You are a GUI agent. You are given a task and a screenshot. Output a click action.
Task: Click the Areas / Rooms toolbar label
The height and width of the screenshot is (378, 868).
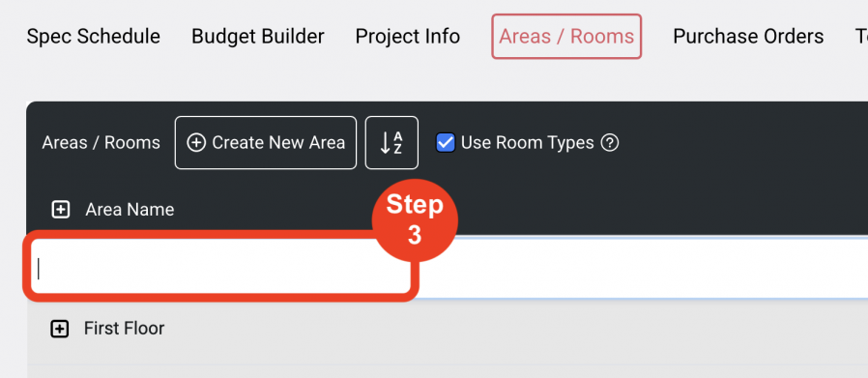101,143
